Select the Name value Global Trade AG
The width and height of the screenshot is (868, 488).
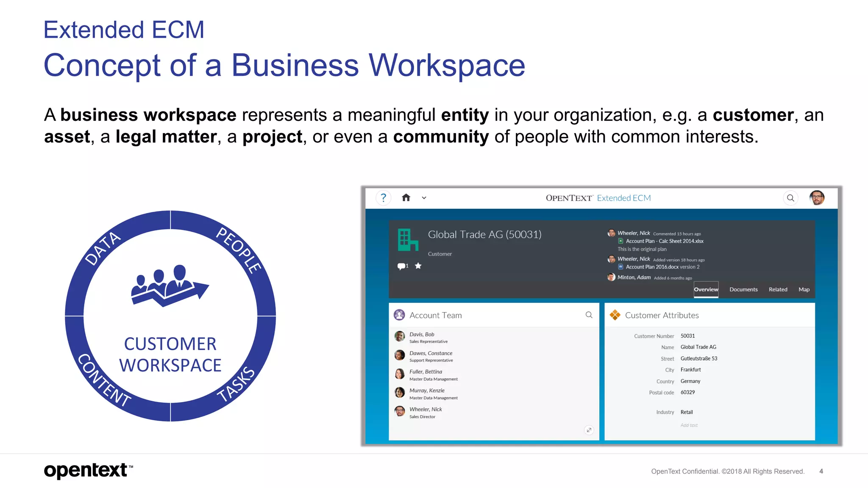(x=698, y=347)
